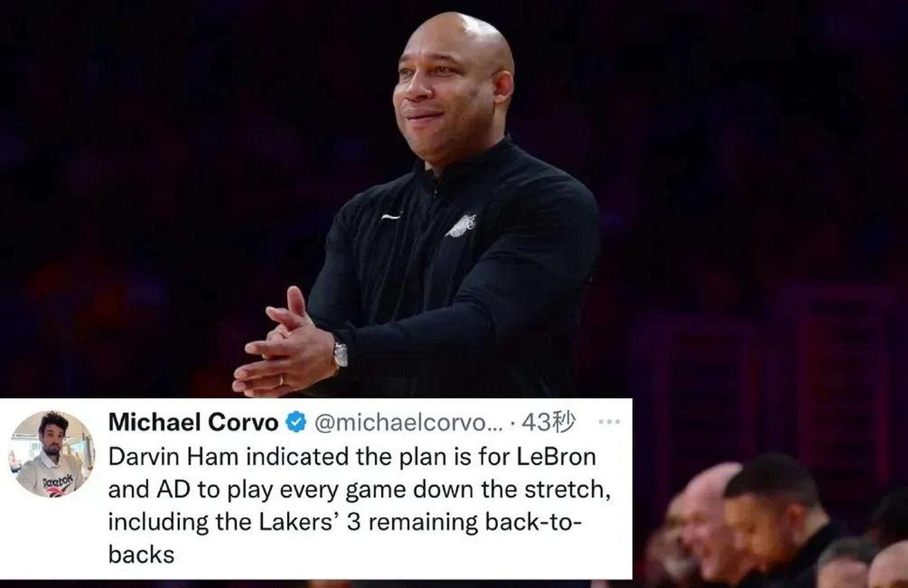908x588 pixels.
Task: Click the blue verified badge
Action: pos(296,422)
